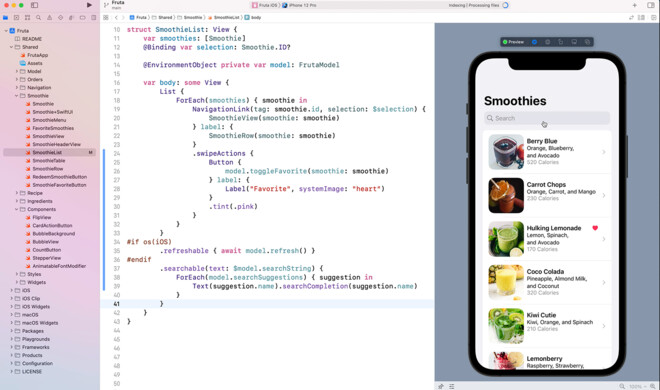Zoom out the preview canvas
Viewport: 660px width, 390px height.
click(622, 386)
